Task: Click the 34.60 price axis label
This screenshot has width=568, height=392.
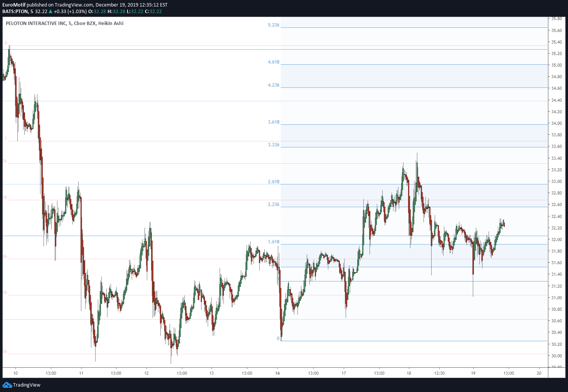Action: [x=556, y=89]
